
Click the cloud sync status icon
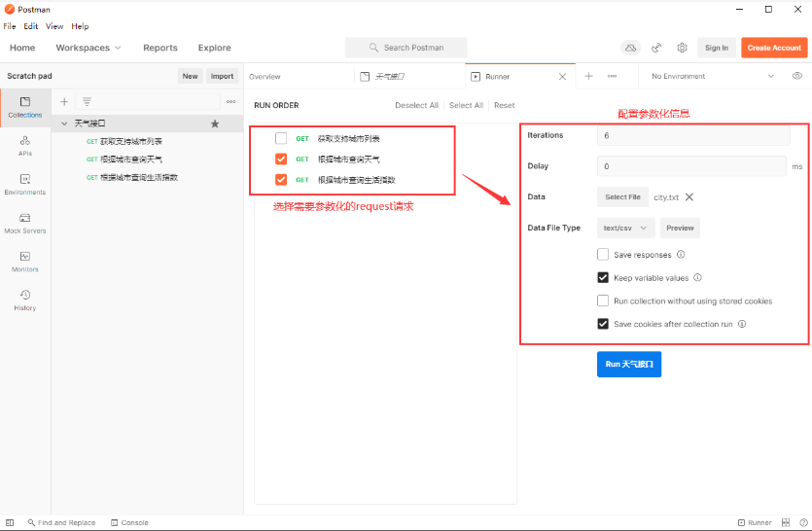tap(630, 48)
